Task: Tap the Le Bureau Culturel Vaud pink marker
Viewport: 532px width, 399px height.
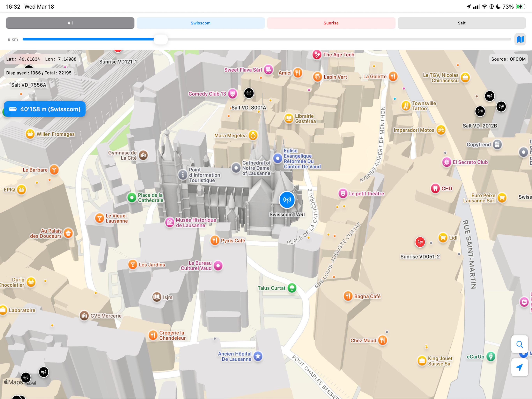Action: (218, 266)
